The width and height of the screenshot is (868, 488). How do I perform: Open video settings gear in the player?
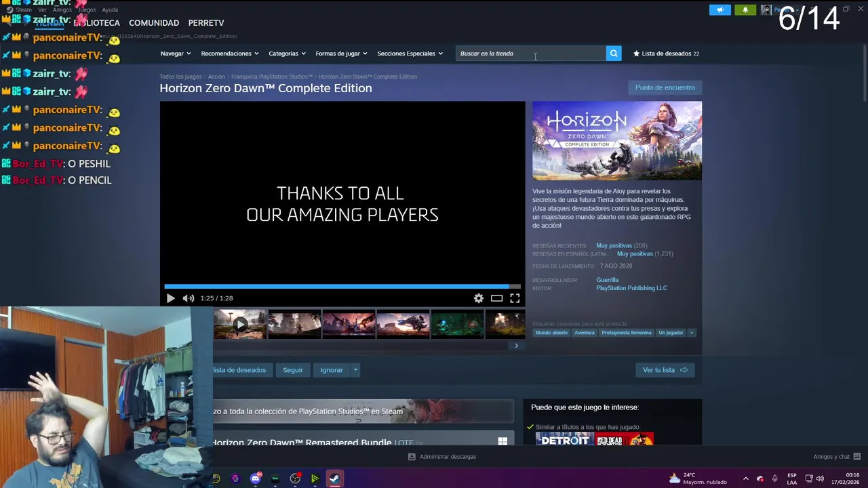[x=479, y=298]
